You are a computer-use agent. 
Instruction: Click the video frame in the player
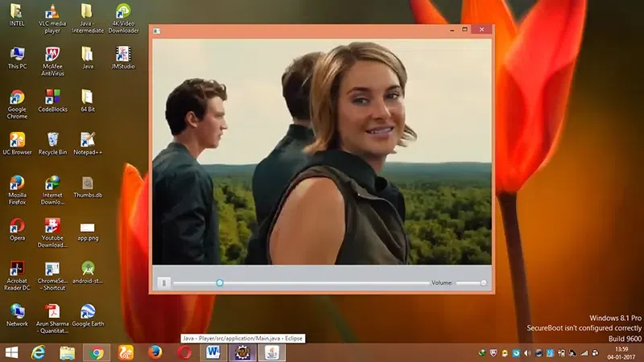pos(322,152)
